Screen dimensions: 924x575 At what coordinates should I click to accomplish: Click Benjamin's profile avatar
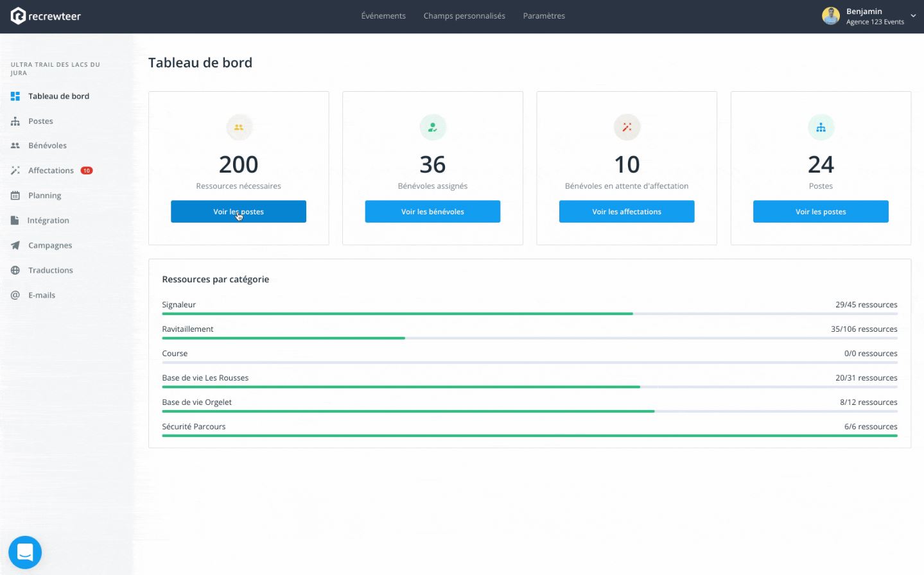831,16
